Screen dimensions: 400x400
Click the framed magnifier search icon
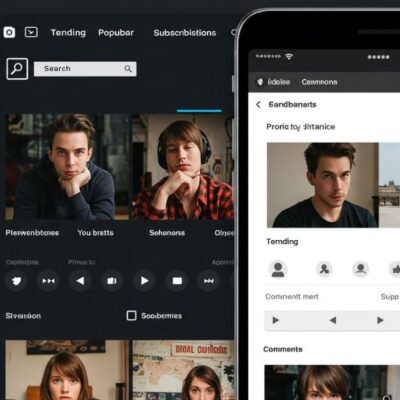[17, 69]
